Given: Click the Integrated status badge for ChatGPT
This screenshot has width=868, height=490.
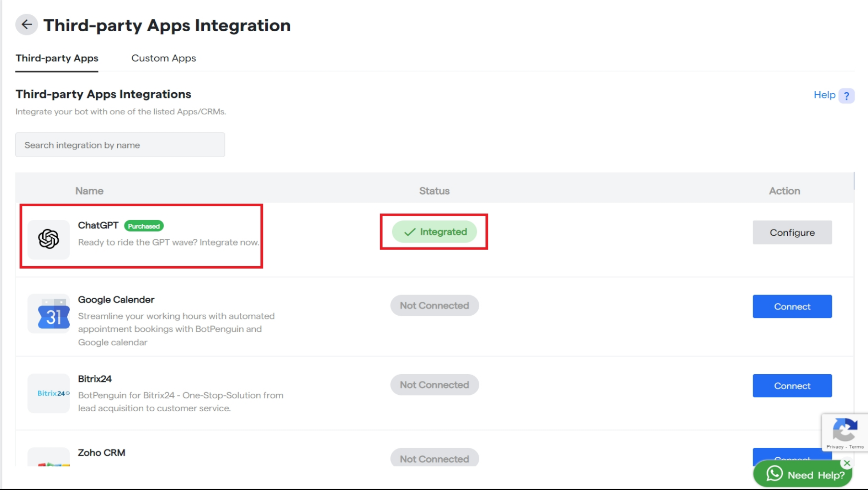Looking at the screenshot, I should point(434,232).
